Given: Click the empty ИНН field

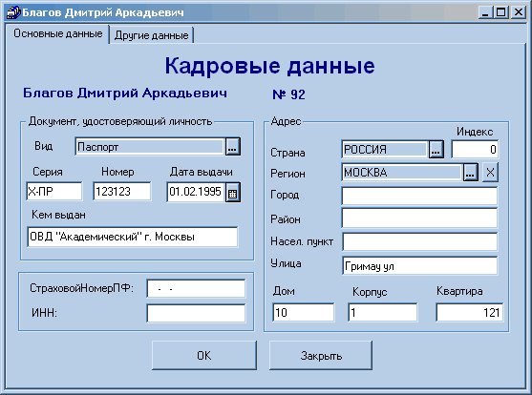Looking at the screenshot, I should click(x=196, y=313).
